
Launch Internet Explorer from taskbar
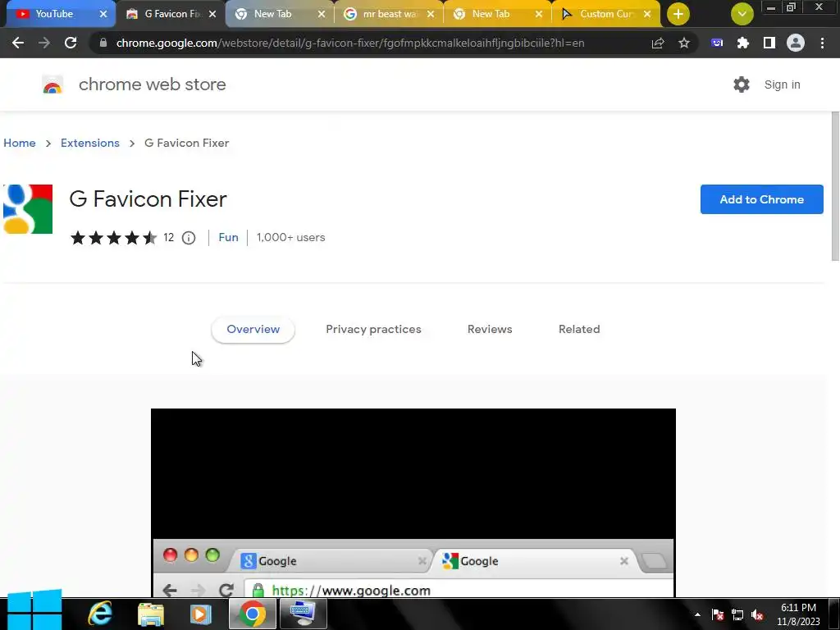(x=99, y=614)
